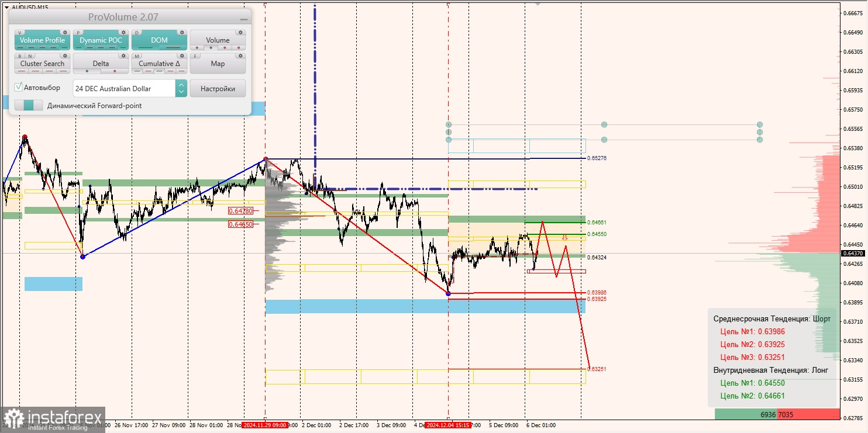Screen dimensions: 868x433
Task: Open Delta gear settings
Action: point(123,56)
